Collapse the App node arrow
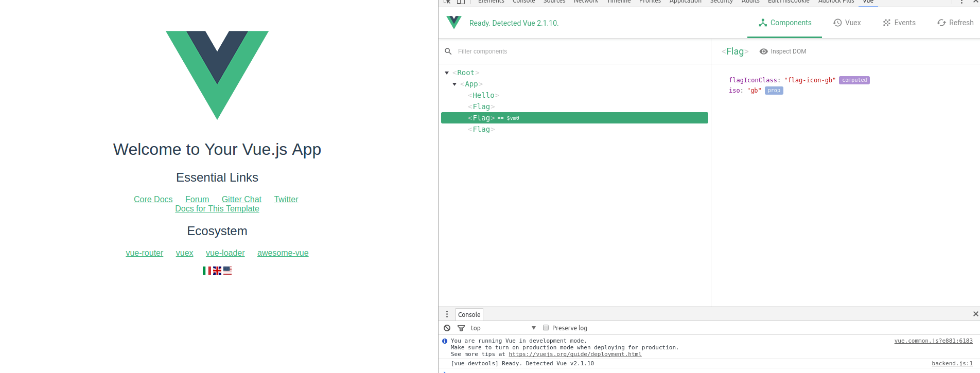 tap(454, 84)
